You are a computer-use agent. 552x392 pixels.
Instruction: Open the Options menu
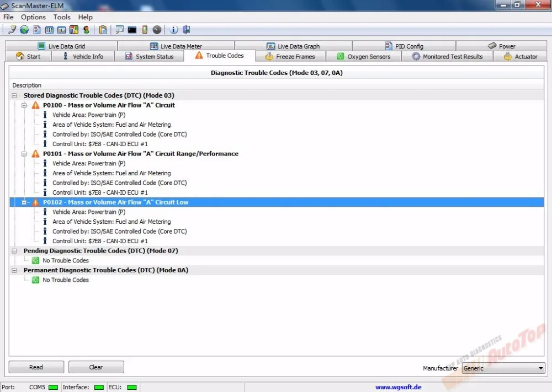[33, 17]
